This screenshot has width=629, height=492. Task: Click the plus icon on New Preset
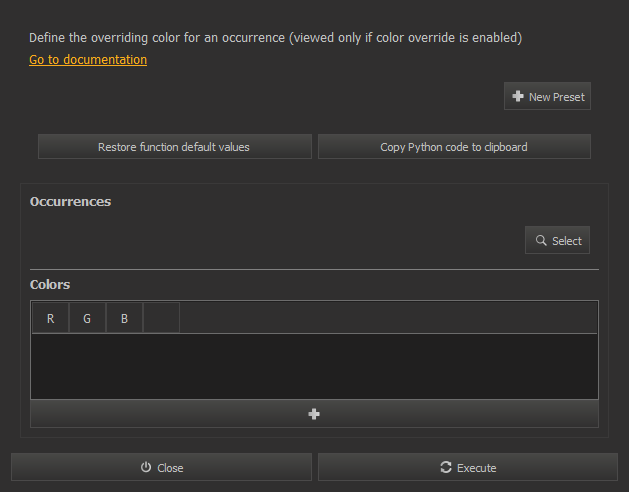coord(518,96)
